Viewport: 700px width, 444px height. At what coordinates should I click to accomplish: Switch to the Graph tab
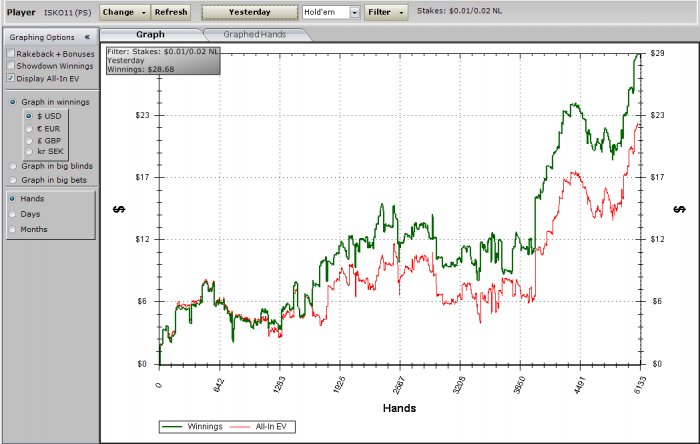tap(150, 34)
